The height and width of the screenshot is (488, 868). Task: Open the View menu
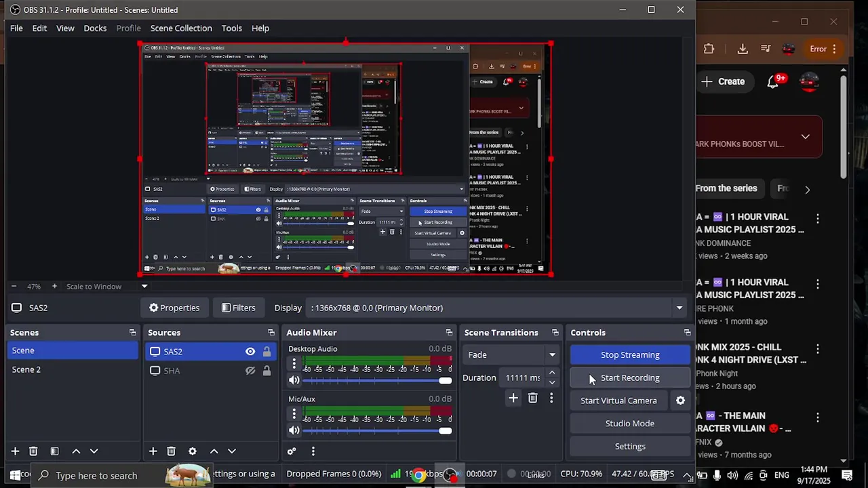65,28
